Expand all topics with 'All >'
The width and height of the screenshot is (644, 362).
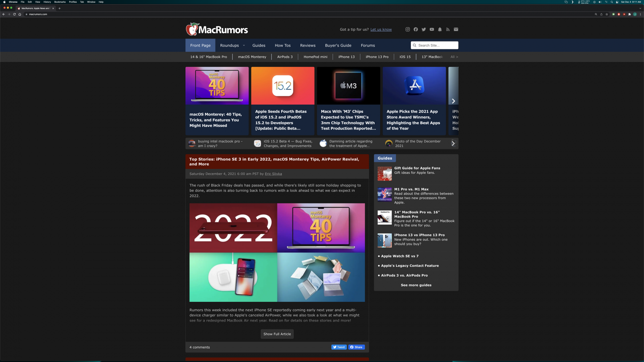454,57
